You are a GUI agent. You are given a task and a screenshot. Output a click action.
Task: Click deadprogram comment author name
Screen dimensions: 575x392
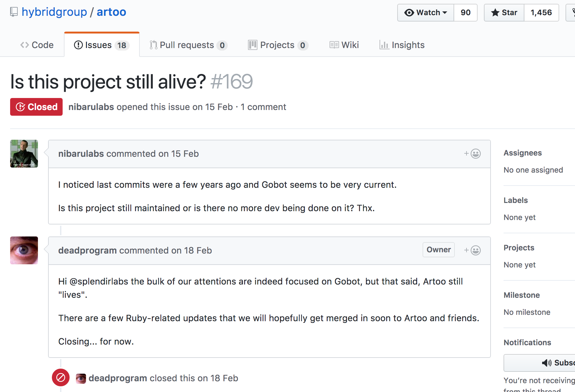tap(88, 250)
